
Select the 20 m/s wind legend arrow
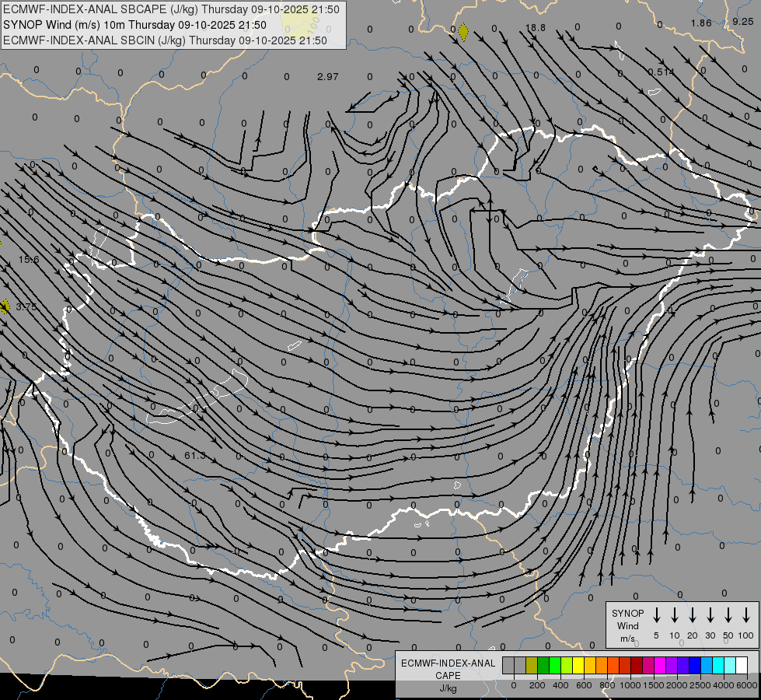coord(693,615)
